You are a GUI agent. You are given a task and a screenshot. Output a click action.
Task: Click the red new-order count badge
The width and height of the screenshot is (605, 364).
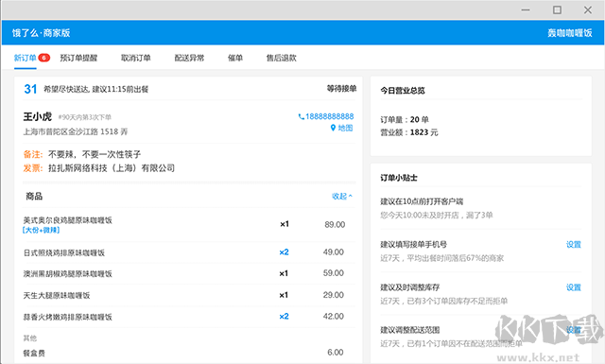[44, 58]
